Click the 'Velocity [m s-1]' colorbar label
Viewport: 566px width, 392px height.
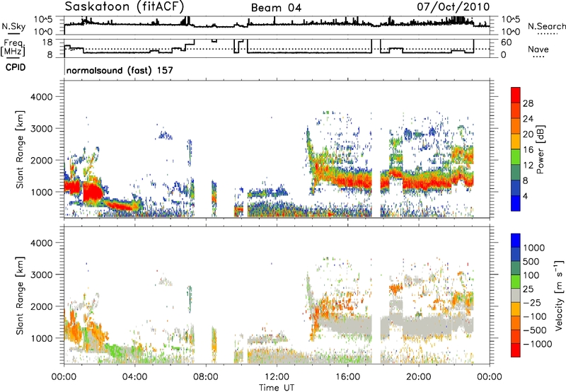tap(558, 295)
